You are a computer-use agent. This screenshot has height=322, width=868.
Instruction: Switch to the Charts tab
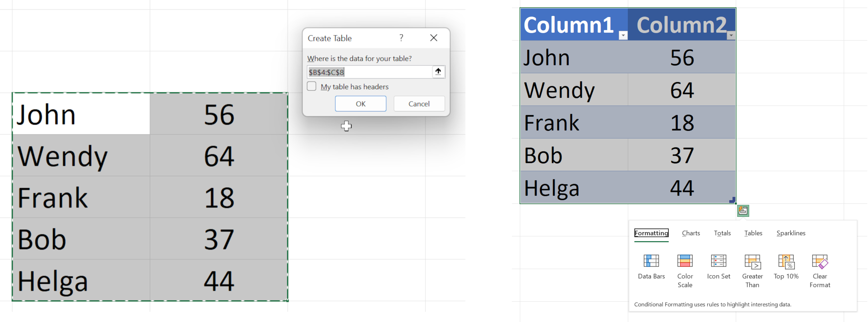point(691,233)
